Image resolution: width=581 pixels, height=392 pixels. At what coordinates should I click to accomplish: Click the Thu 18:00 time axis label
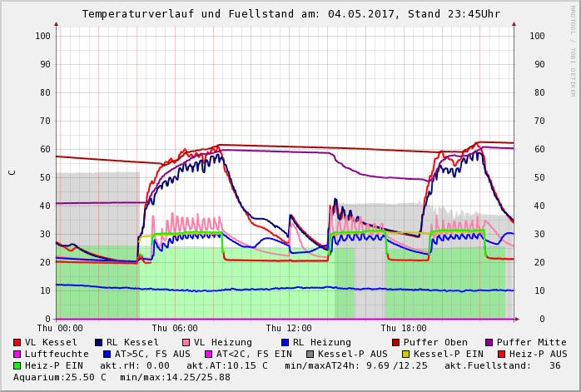[x=403, y=328]
